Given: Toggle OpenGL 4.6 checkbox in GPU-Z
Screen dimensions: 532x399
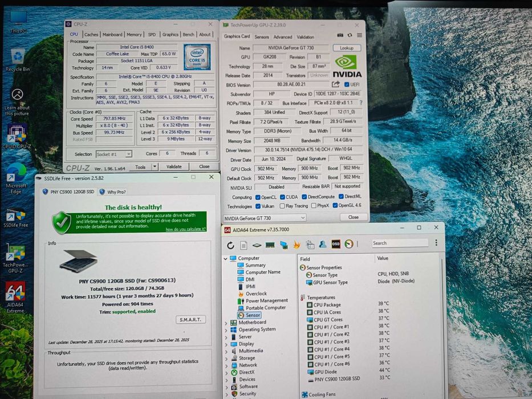Looking at the screenshot, I should [x=335, y=205].
